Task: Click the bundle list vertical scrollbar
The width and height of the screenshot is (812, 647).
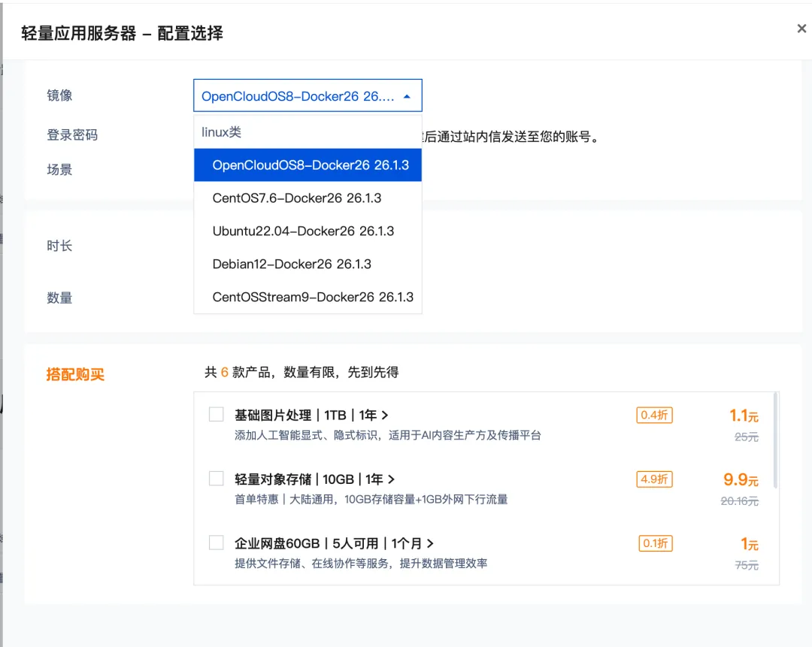Action: click(774, 440)
